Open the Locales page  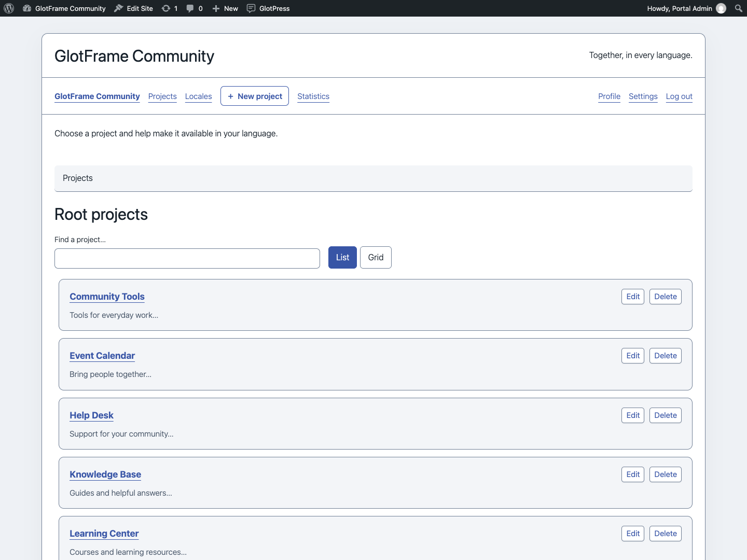point(199,96)
